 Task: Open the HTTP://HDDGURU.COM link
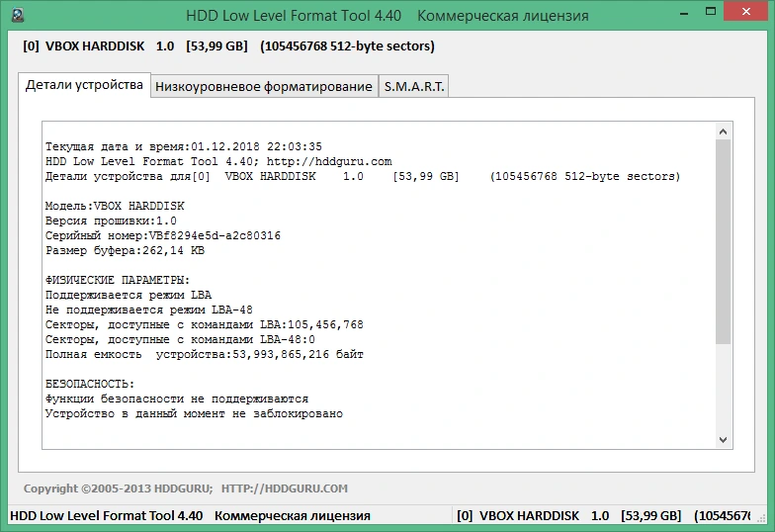(285, 488)
